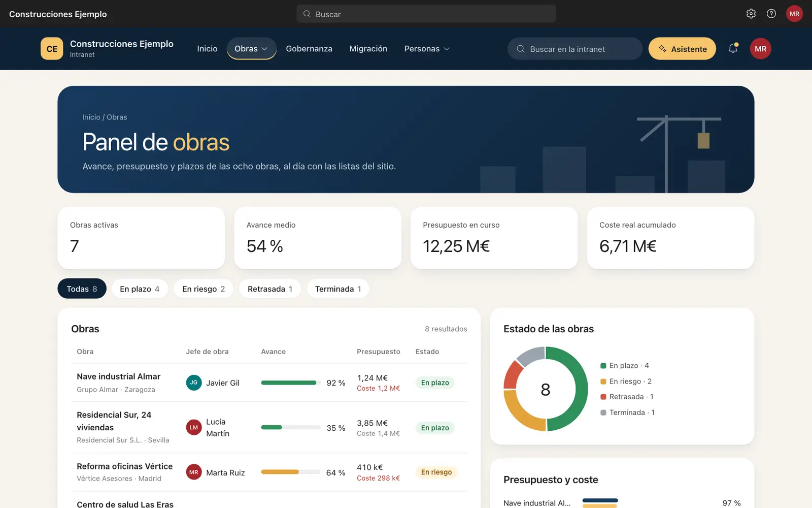The width and height of the screenshot is (812, 508).
Task: Click Lucía Martín's LM avatar
Action: point(194,428)
